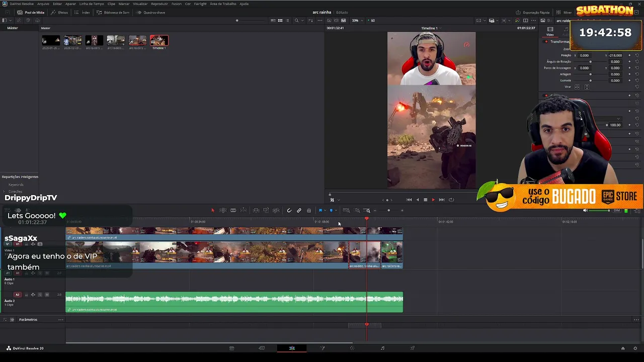Open the Pool de Mídia panel

(31, 12)
